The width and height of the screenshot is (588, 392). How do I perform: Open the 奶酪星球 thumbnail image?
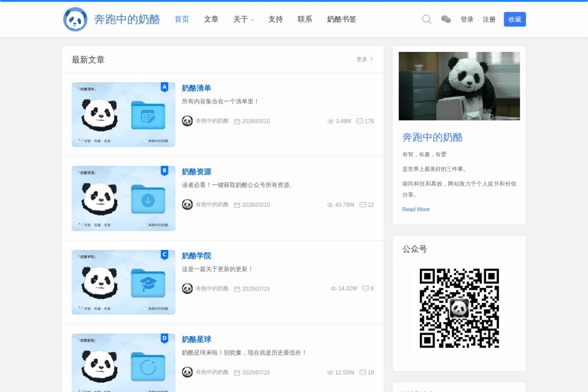(123, 363)
